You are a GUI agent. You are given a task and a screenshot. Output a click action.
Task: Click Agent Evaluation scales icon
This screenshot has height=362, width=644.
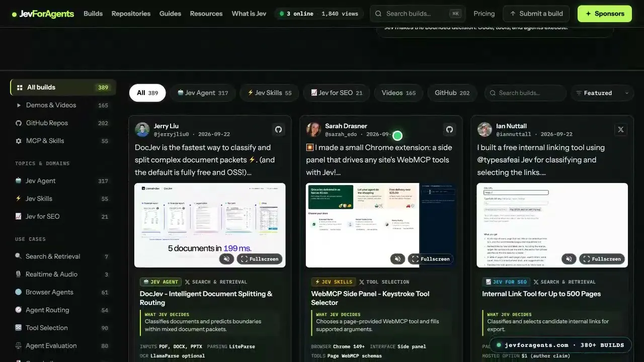pyautogui.click(x=19, y=346)
